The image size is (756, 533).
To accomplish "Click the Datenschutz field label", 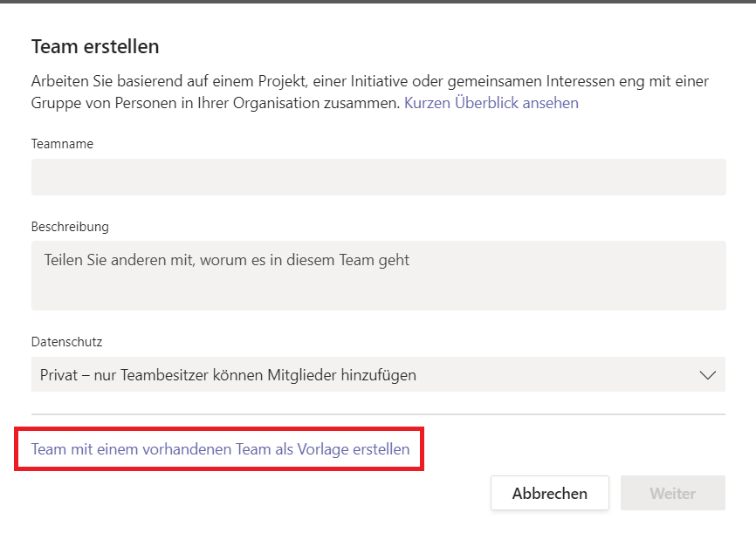I will 66,342.
